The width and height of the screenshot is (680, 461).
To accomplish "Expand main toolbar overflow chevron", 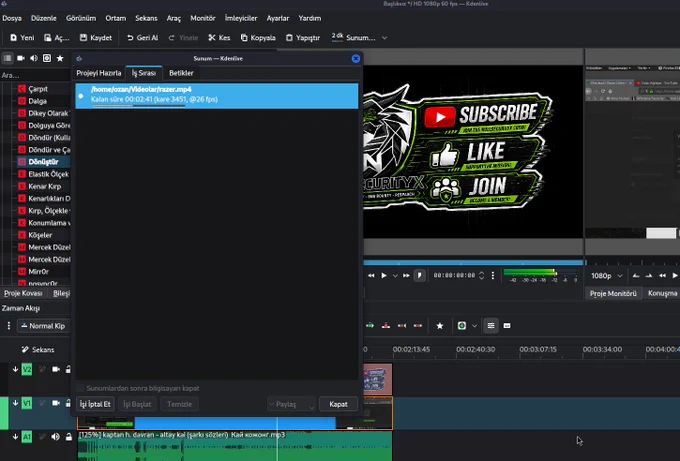I will pyautogui.click(x=384, y=38).
